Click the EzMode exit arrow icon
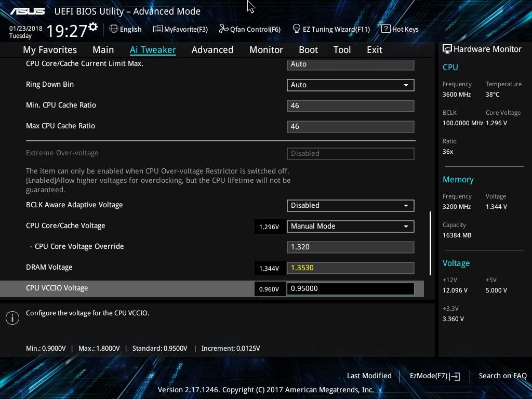The height and width of the screenshot is (399, 532). click(x=455, y=376)
